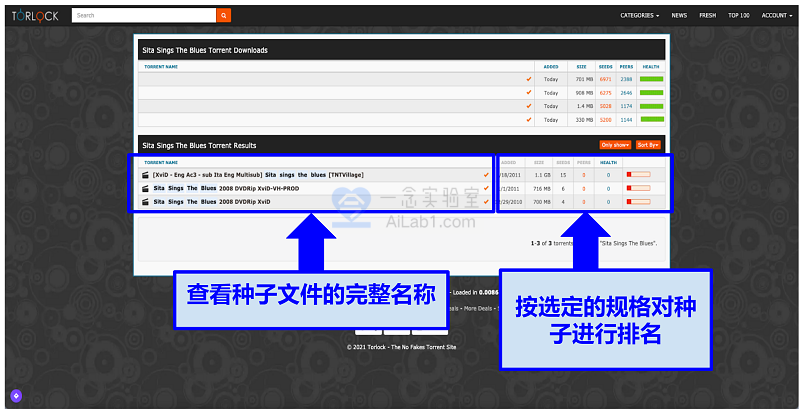Expand the Sort By dropdown
806x414 pixels.
coord(648,145)
